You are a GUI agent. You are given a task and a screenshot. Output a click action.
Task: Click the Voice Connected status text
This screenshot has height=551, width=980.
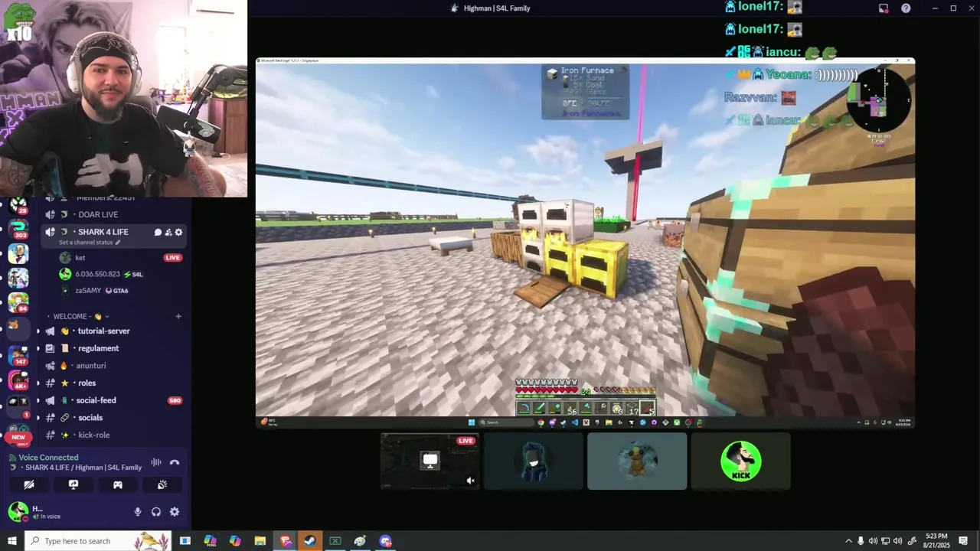[48, 458]
